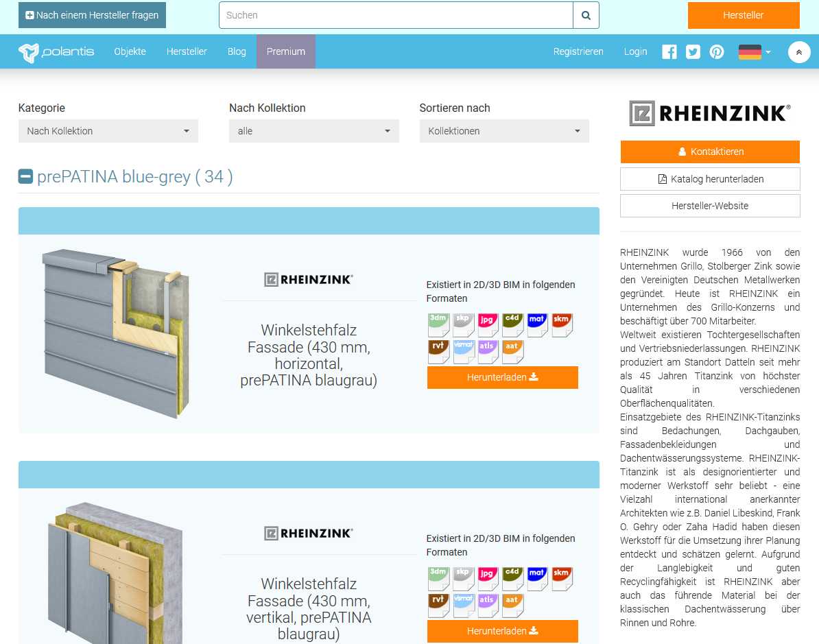This screenshot has width=819, height=644.
Task: Select the rvt format icon, first product
Action: tap(438, 351)
